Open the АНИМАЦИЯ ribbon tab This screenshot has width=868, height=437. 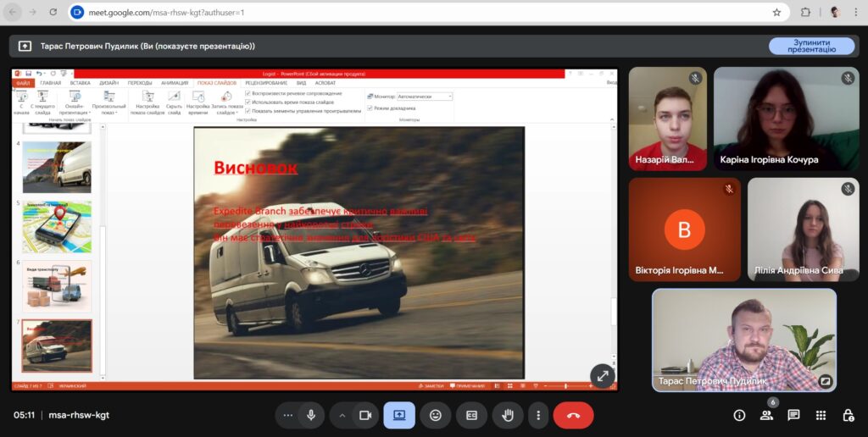(175, 83)
